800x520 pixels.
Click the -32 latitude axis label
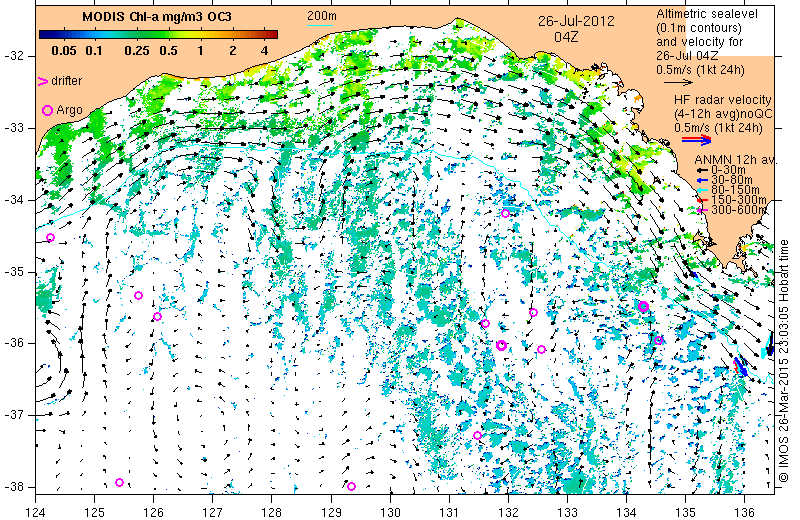click(13, 56)
